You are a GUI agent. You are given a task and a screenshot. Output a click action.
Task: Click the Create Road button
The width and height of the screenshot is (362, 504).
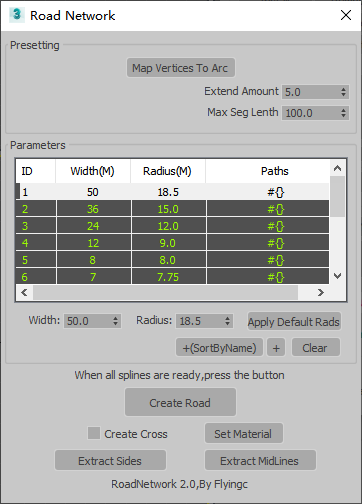click(180, 402)
